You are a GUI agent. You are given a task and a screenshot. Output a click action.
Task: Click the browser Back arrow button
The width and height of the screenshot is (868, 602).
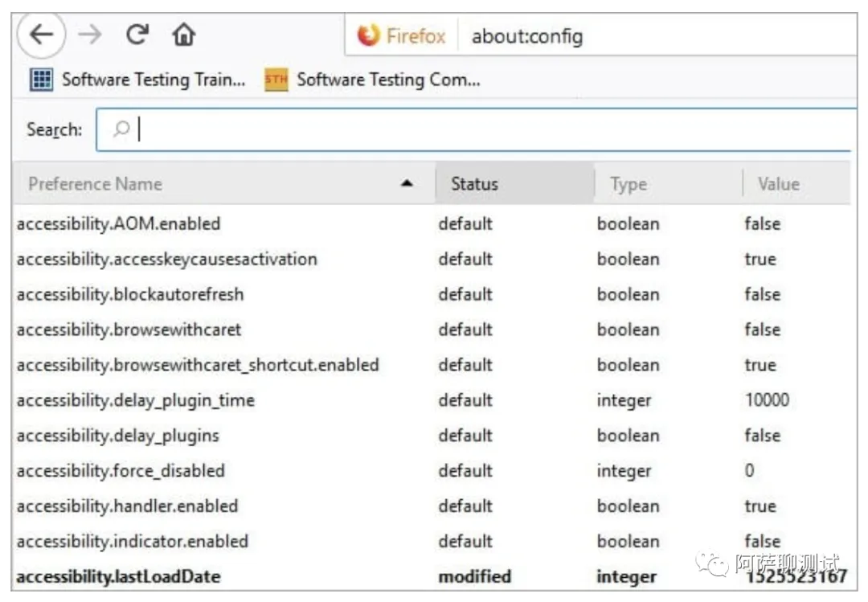click(x=41, y=35)
